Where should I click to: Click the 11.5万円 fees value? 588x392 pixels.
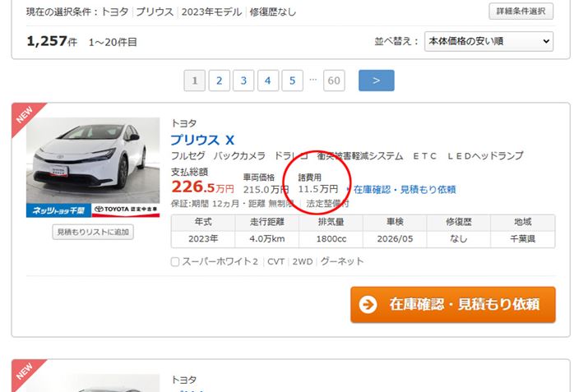tap(318, 189)
